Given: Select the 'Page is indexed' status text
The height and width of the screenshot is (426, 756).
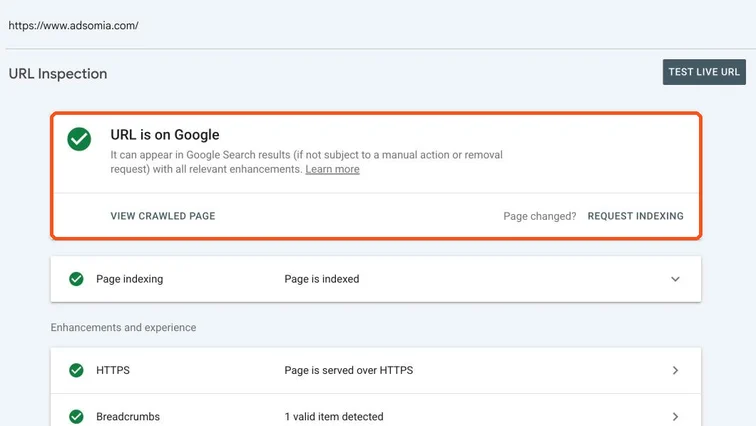Looking at the screenshot, I should coord(322,279).
